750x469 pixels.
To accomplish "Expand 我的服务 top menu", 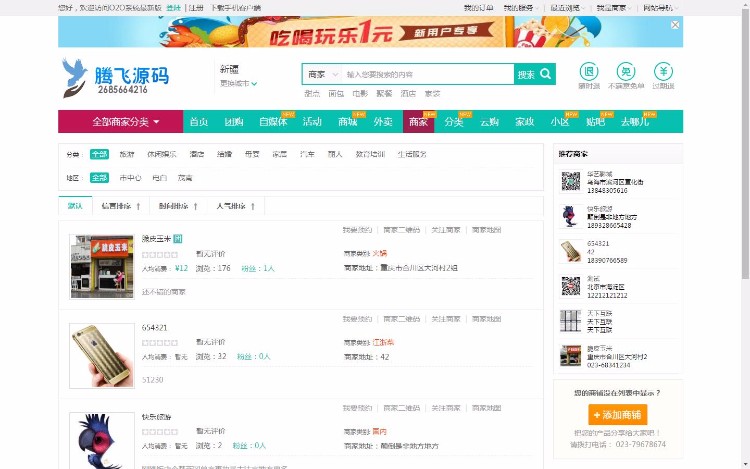I will click(520, 8).
